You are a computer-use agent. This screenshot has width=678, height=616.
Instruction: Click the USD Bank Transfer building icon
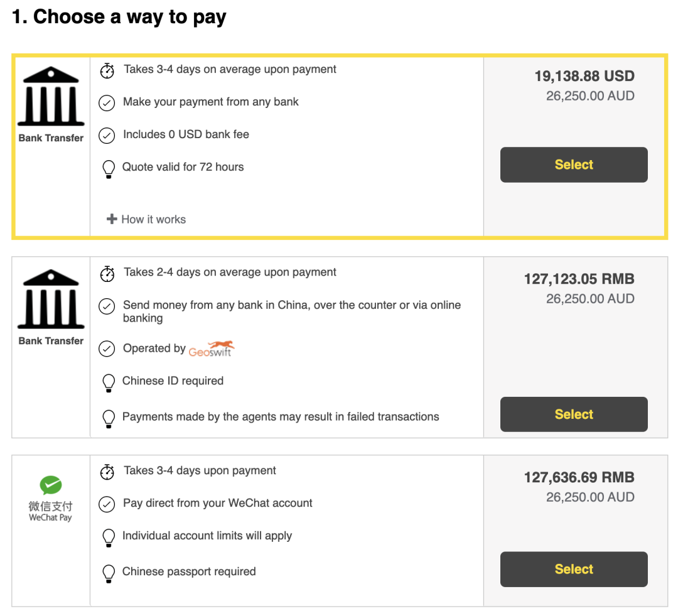(x=51, y=96)
